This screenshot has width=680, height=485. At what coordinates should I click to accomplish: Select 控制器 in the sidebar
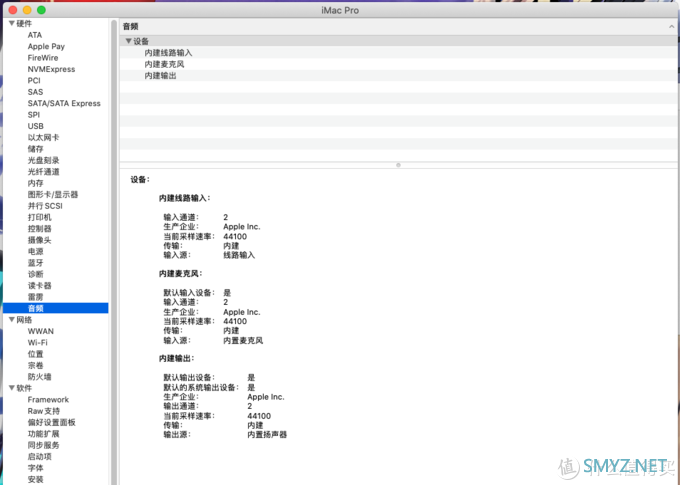pos(39,229)
